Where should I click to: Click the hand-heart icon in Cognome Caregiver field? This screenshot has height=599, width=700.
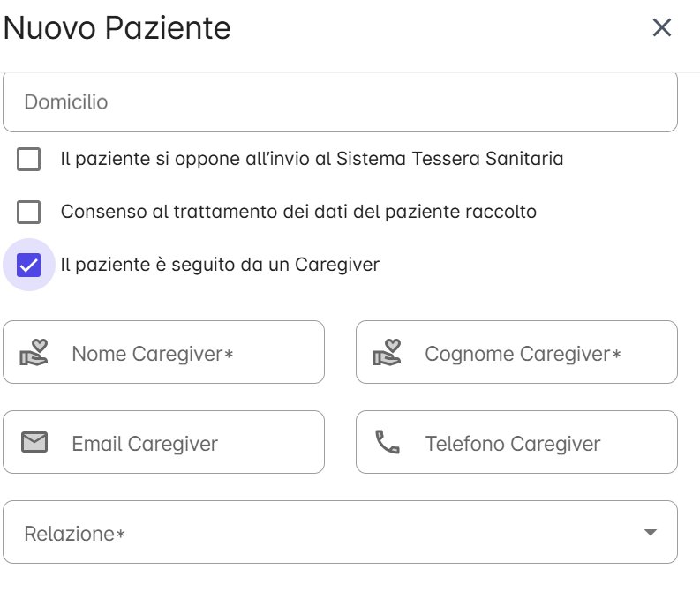point(387,352)
